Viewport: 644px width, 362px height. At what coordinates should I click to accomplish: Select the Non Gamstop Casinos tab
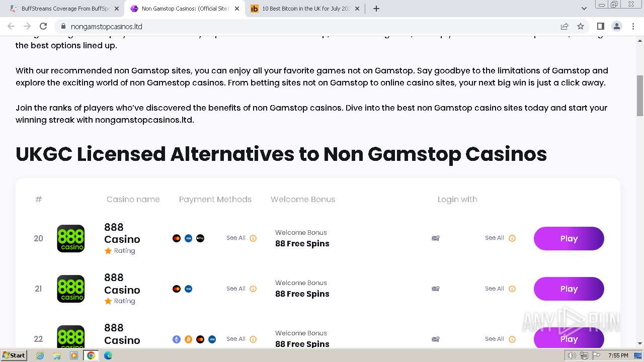tap(185, 9)
